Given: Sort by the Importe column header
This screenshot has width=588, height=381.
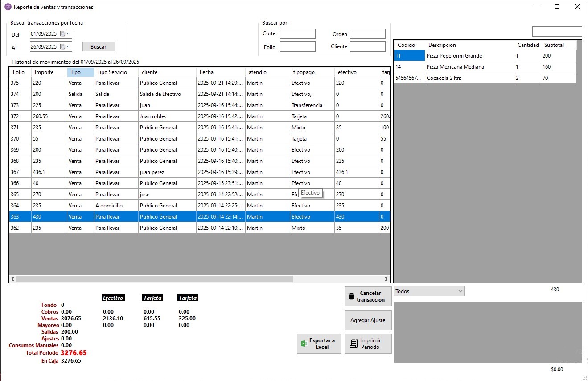Looking at the screenshot, I should 49,72.
